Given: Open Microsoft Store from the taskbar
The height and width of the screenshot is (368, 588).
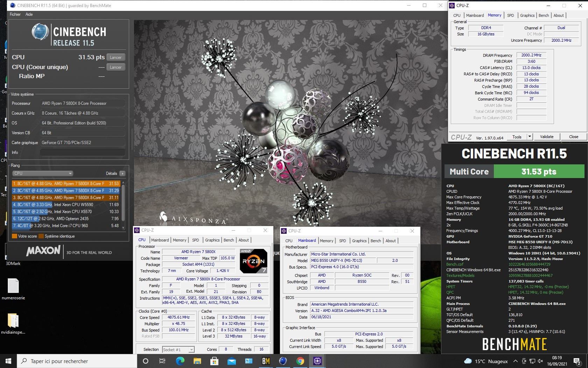Looking at the screenshot, I should [x=214, y=361].
